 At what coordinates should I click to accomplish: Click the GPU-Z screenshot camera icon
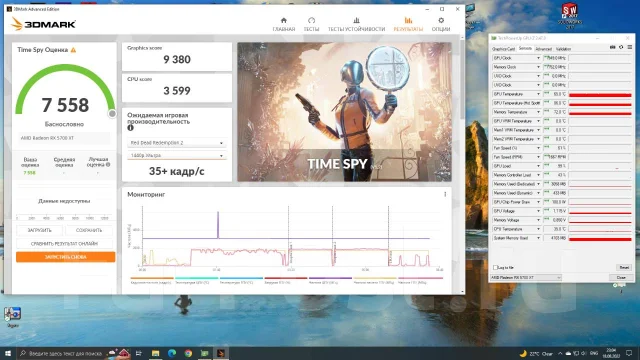coord(612,47)
